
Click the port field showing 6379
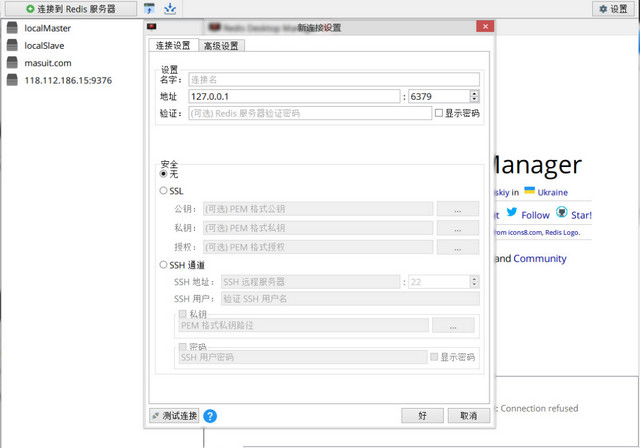click(x=439, y=96)
